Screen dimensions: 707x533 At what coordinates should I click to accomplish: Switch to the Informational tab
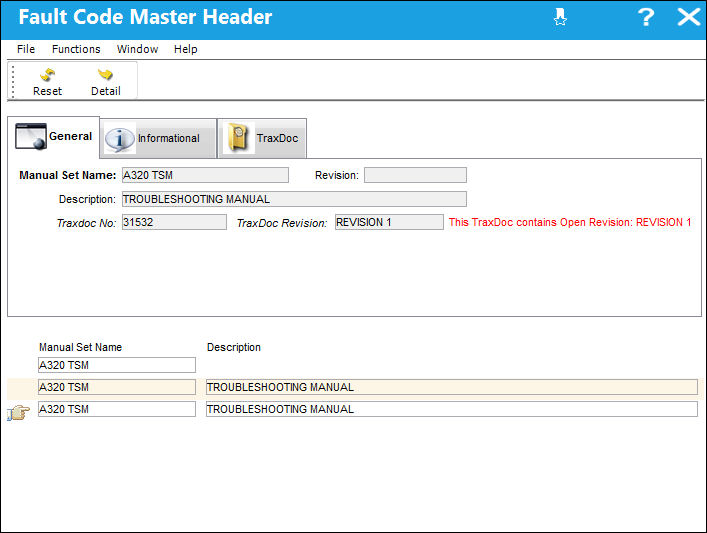pyautogui.click(x=158, y=138)
